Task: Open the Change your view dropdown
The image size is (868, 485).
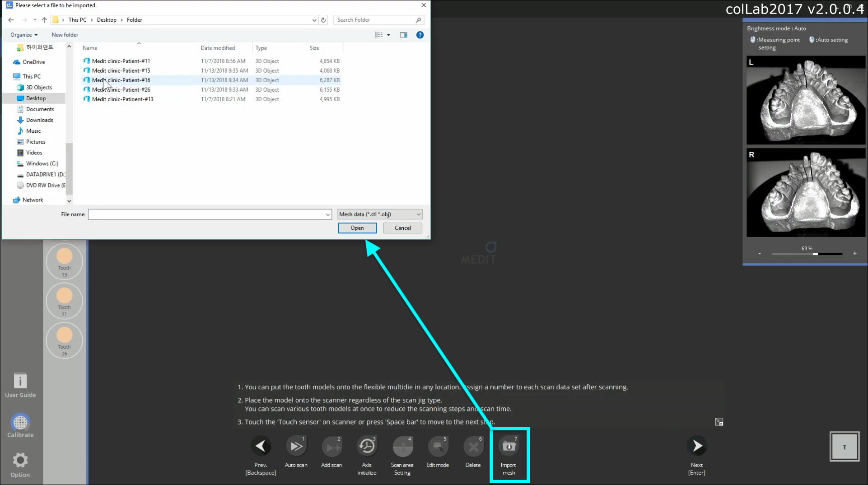Action: [388, 35]
